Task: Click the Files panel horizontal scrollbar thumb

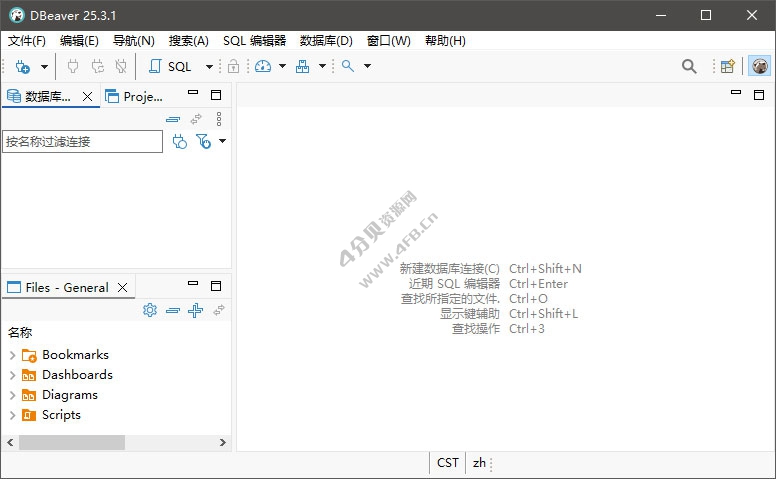Action: (x=72, y=442)
